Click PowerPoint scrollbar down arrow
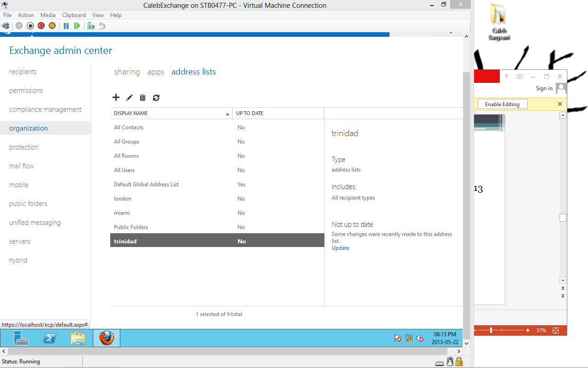 pyautogui.click(x=563, y=281)
